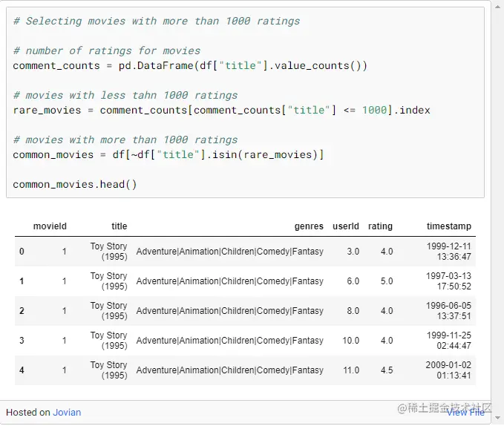Screen dimensions: 504x426
Task: Click timestamp 1999-11-25 02:44:47
Action: [x=449, y=341]
